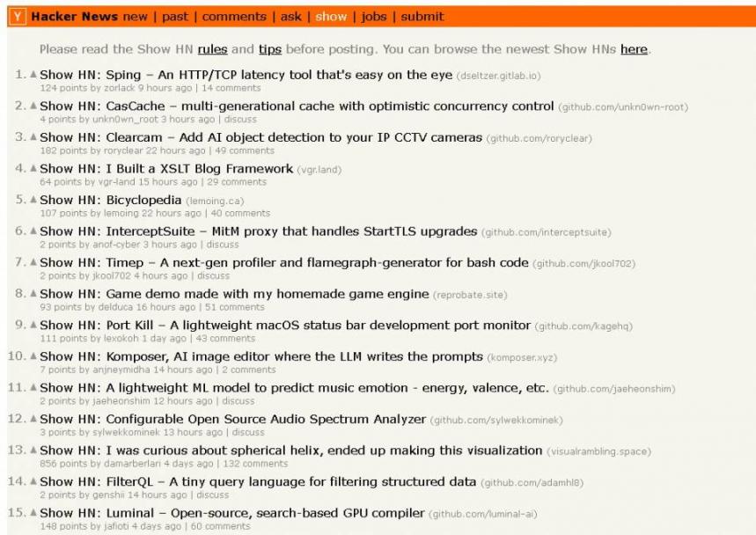Screen dimensions: 756x535
Task: Upvote the FilterQL post
Action: tap(33, 482)
